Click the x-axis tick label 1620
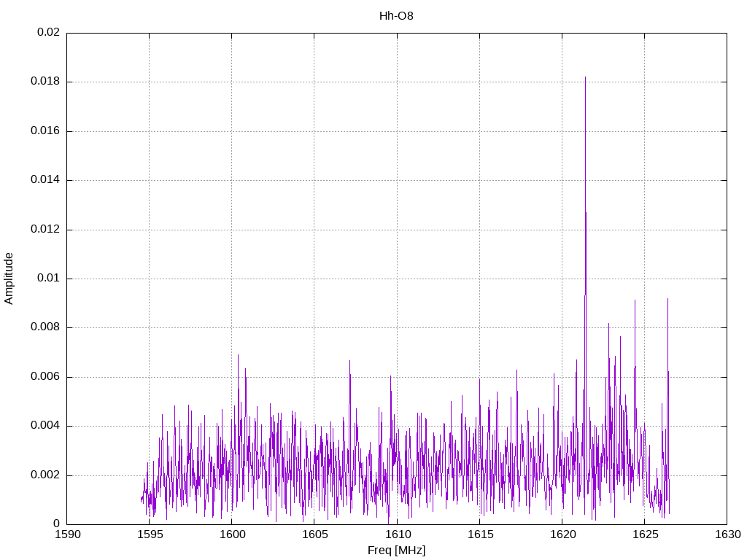Image resolution: width=747 pixels, height=560 pixels. (x=562, y=534)
